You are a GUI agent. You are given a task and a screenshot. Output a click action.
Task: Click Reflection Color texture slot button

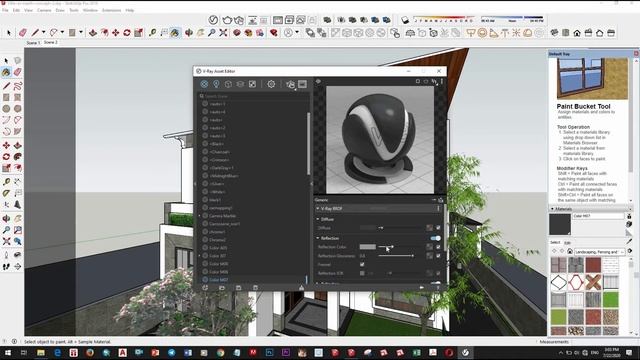pos(429,247)
